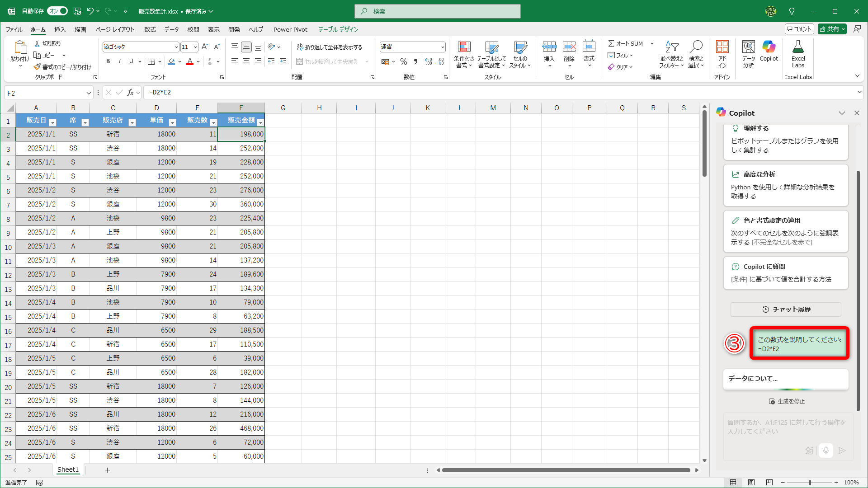Toggle wrap text (折り返して全体を表示する)

tap(330, 47)
